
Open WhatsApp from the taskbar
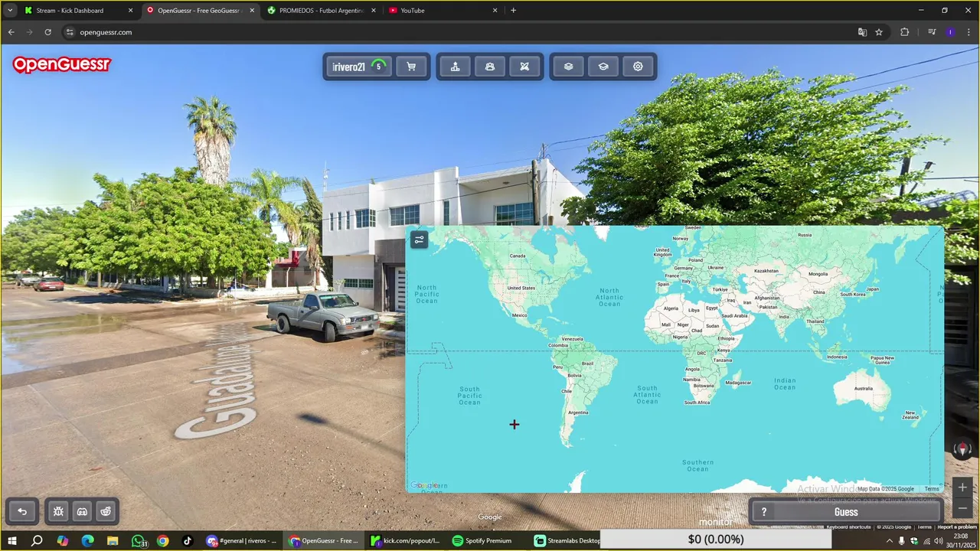(138, 540)
